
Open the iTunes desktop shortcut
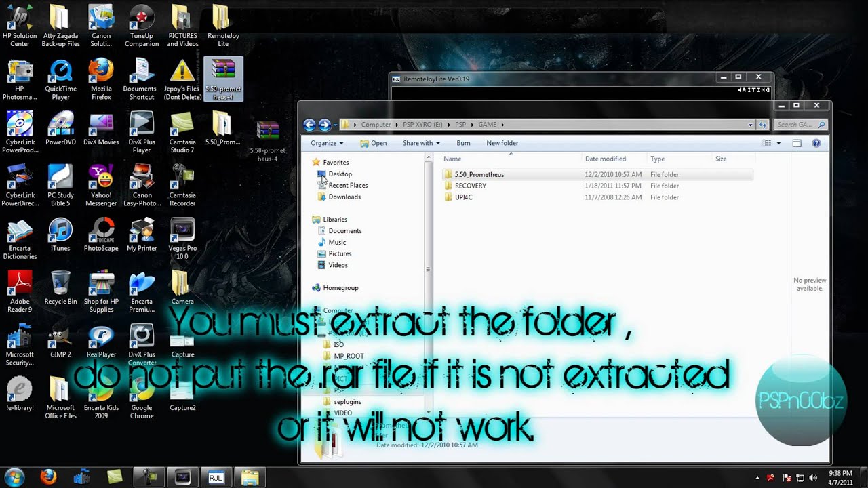[60, 235]
